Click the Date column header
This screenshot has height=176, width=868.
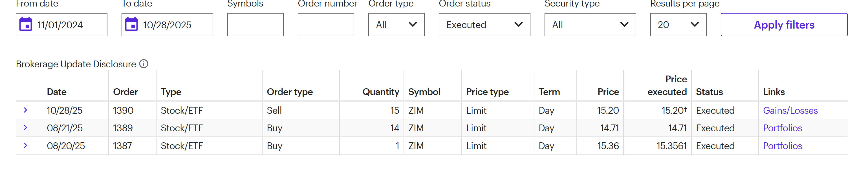coord(57,92)
